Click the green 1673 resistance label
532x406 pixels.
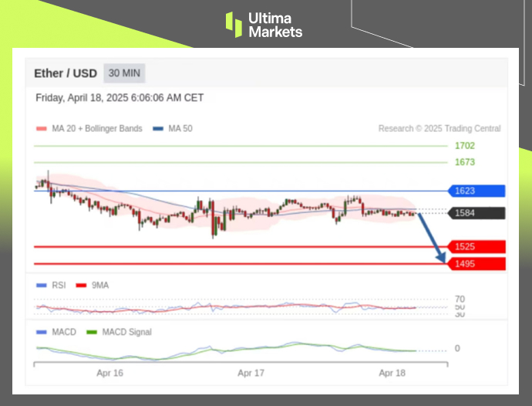tap(464, 162)
